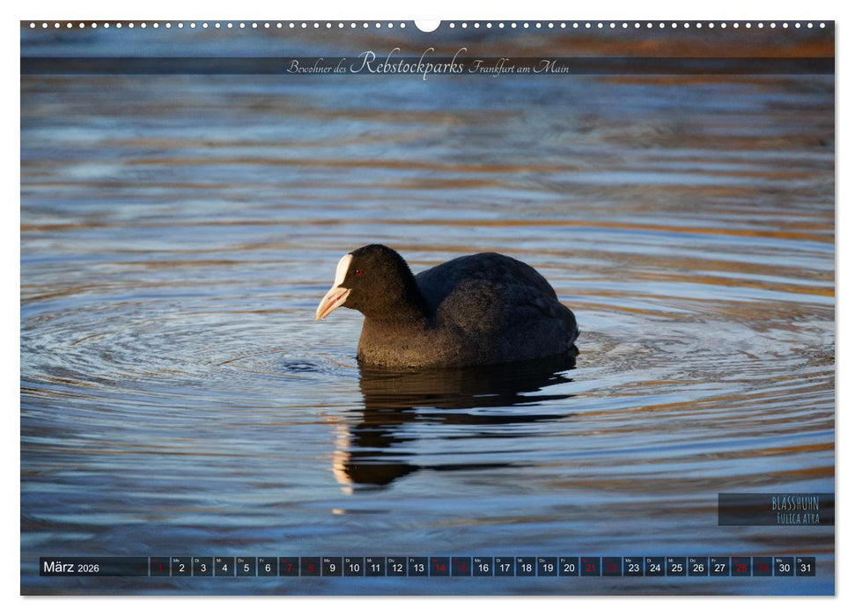Click the März 2026 month label
This screenshot has height=616, width=855.
tap(72, 568)
